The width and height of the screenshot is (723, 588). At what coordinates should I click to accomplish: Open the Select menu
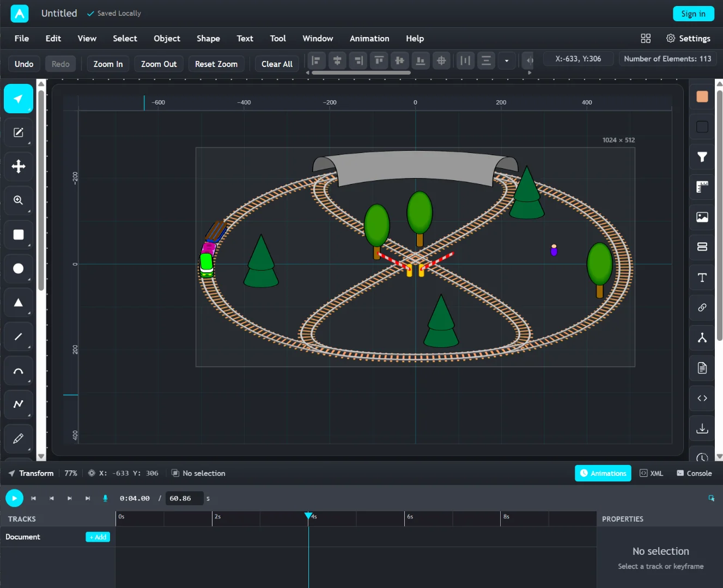coord(125,38)
